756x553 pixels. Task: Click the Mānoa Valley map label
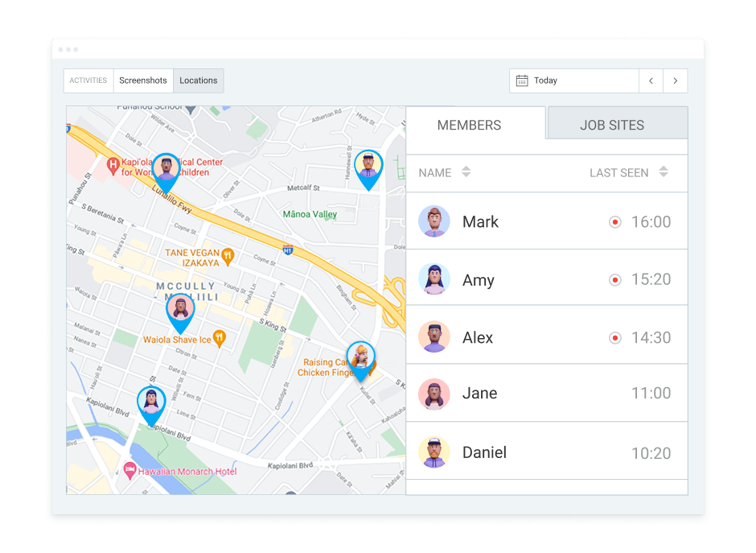310,214
